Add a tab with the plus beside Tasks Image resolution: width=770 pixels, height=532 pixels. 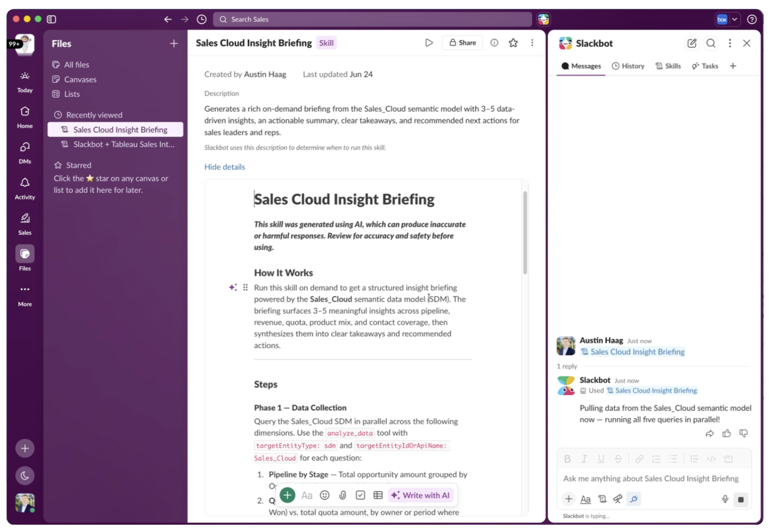pyautogui.click(x=733, y=66)
